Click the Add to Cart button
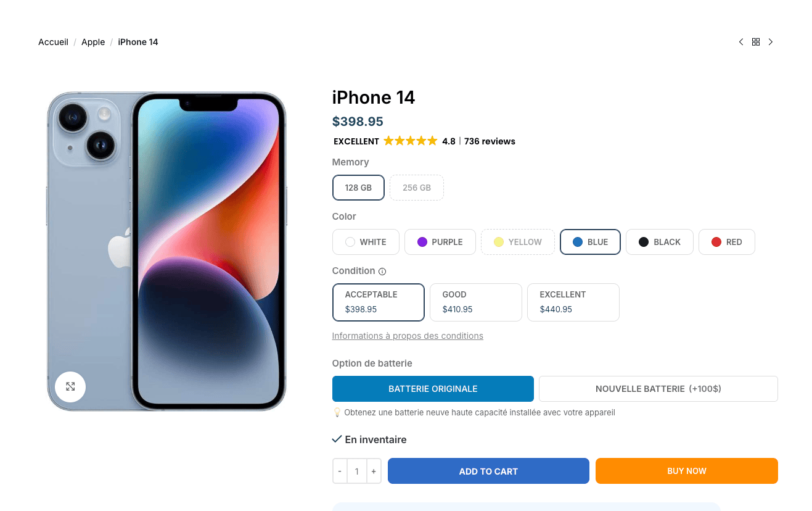This screenshot has height=511, width=812. (x=488, y=471)
